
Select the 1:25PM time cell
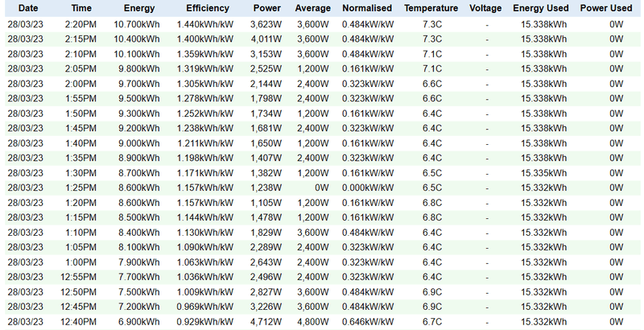(x=80, y=188)
